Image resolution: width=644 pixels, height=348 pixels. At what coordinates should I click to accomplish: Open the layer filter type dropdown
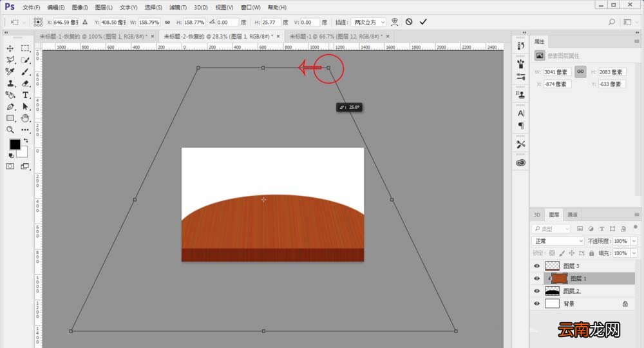tap(551, 228)
